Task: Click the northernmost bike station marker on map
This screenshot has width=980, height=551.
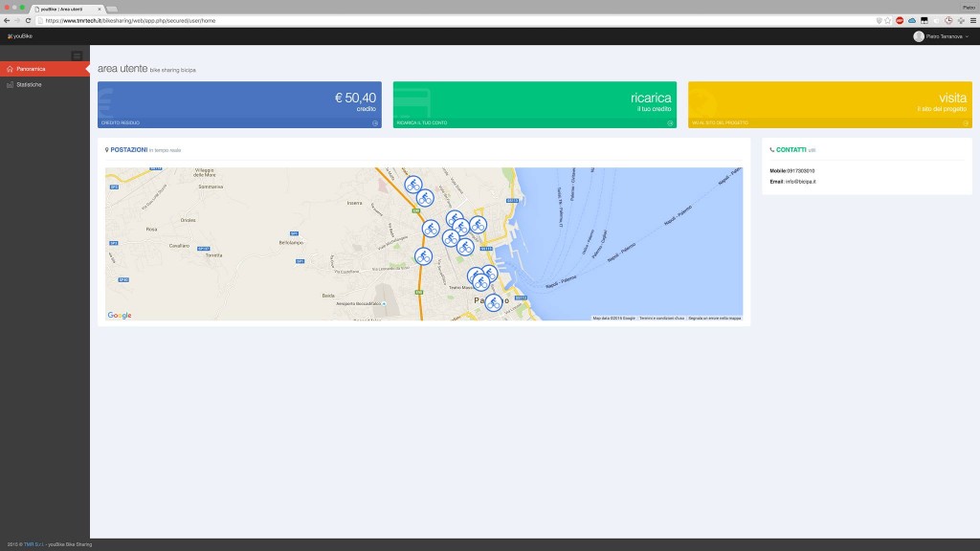Action: coord(412,184)
